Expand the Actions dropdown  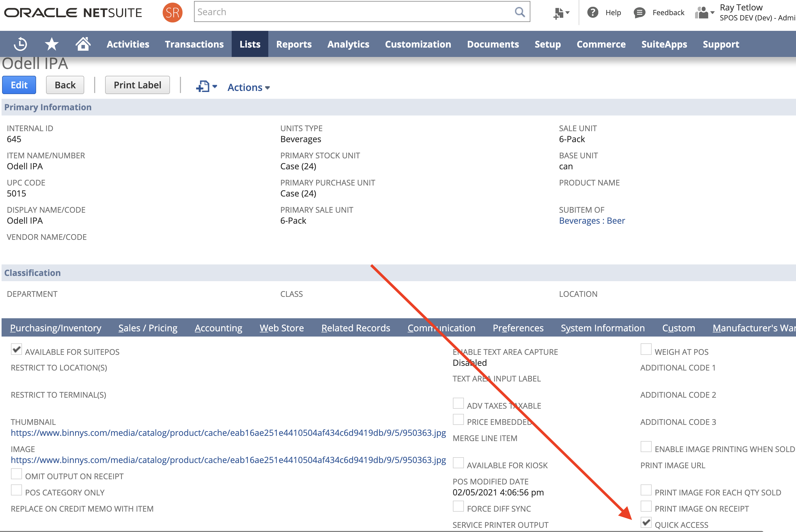[248, 88]
